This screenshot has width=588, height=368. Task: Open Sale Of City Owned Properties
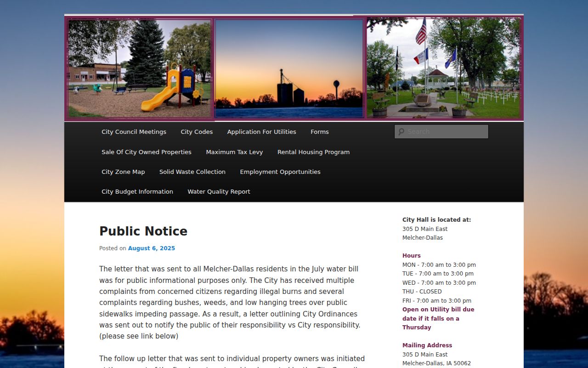tap(147, 152)
